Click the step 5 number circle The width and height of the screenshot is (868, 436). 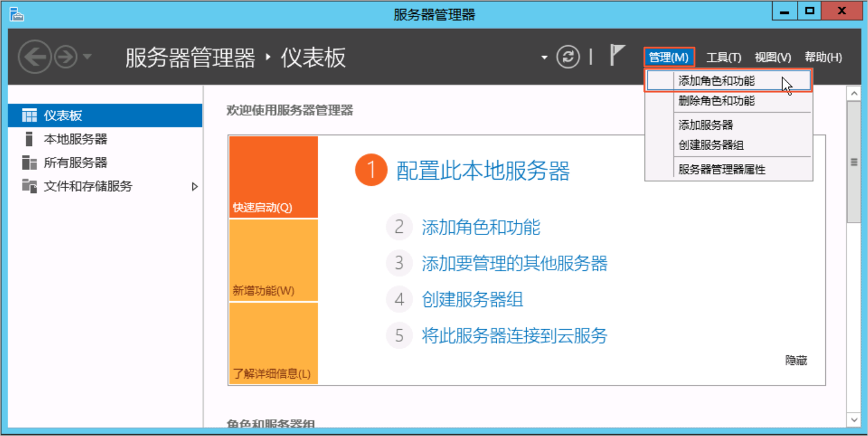399,335
